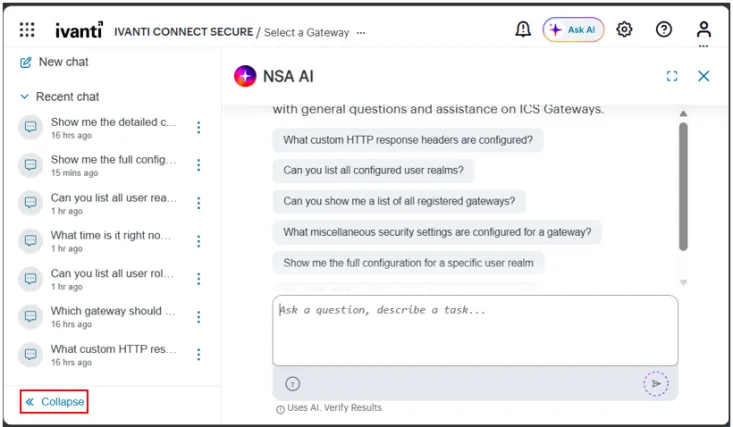Click chat bubble icon beside 'What time is it right no...'
This screenshot has width=733, height=427.
click(x=30, y=241)
